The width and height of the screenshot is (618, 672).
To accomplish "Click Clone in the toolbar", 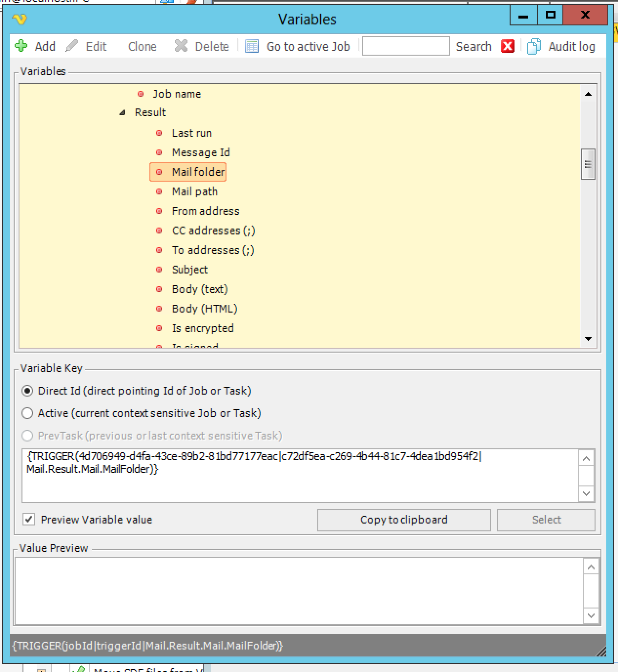I will 142,46.
